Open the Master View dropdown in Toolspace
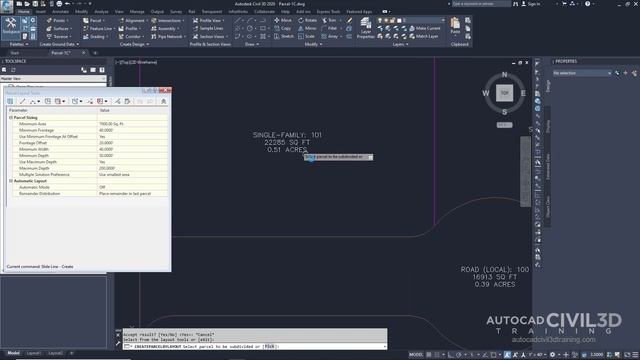Viewport: 640px width, 360px height. pos(53,78)
